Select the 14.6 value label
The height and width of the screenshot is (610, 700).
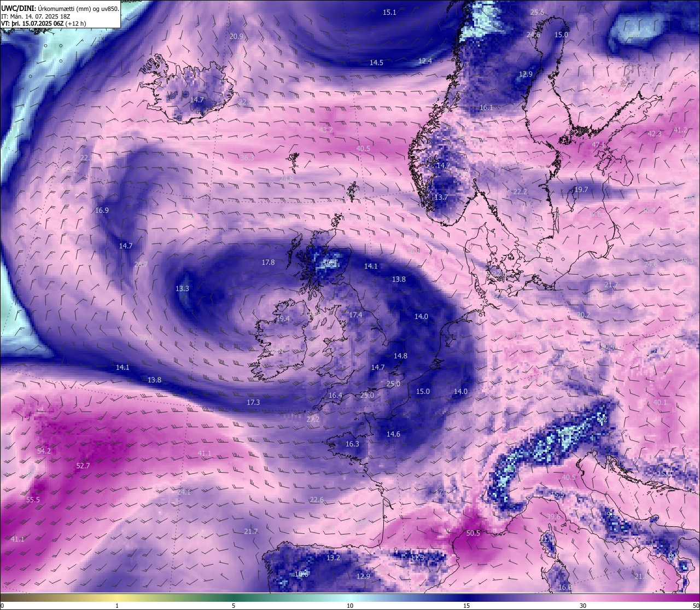click(x=393, y=434)
